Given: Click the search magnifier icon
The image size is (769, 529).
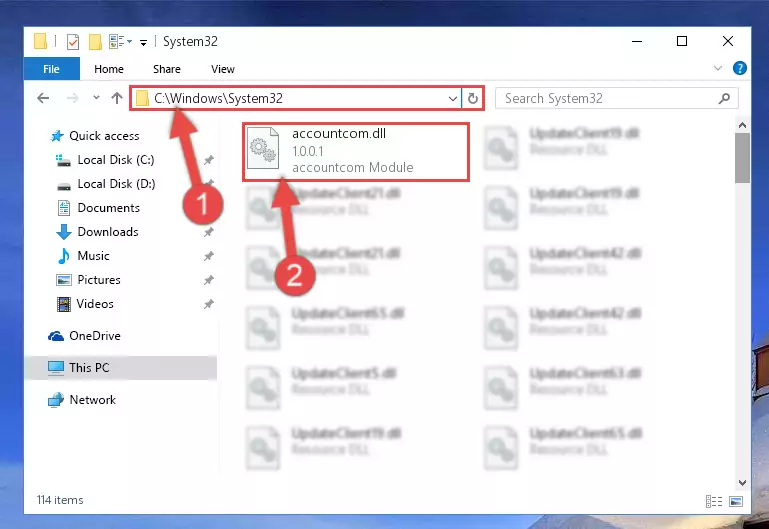Looking at the screenshot, I should tap(724, 99).
